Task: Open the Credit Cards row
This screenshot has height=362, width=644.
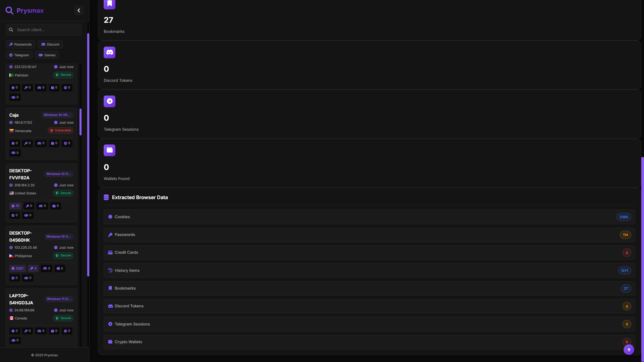Action: [369, 252]
